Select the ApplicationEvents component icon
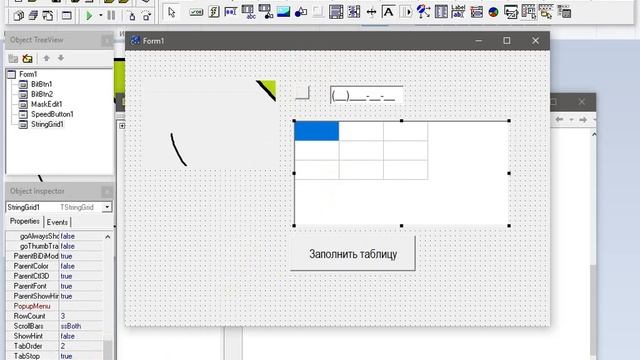 (423, 11)
